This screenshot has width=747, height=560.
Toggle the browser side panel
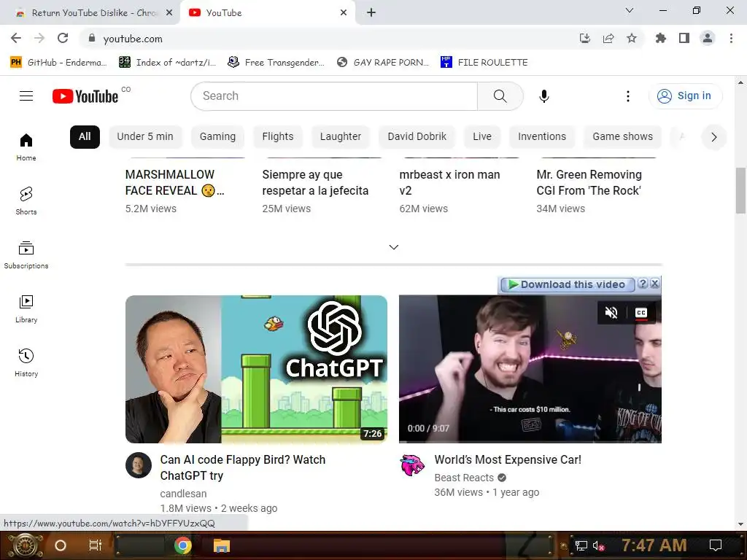tap(684, 38)
